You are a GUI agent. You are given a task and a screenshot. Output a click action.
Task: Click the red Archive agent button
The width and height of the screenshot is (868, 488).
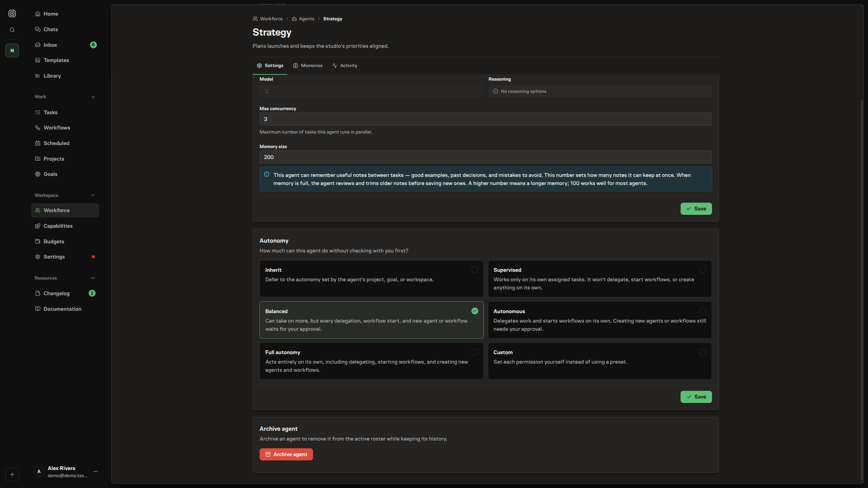point(286,454)
